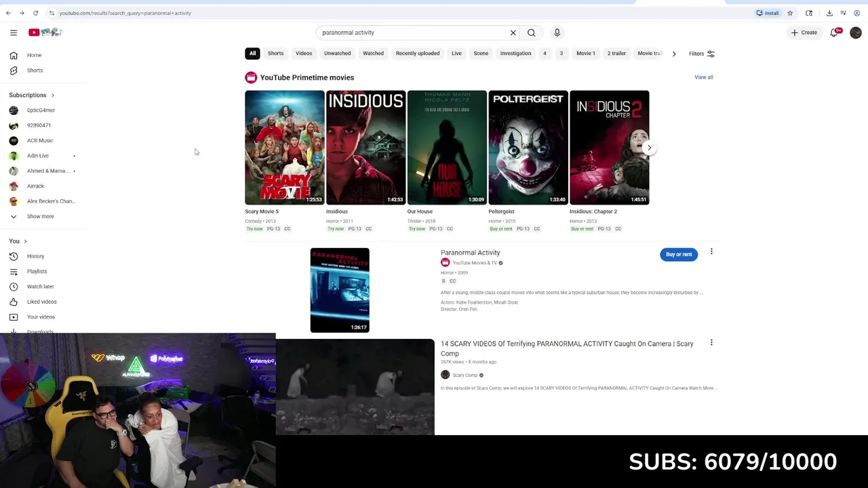Click Buy or rent under Poltergeist
This screenshot has height=488, width=868.
pos(501,229)
